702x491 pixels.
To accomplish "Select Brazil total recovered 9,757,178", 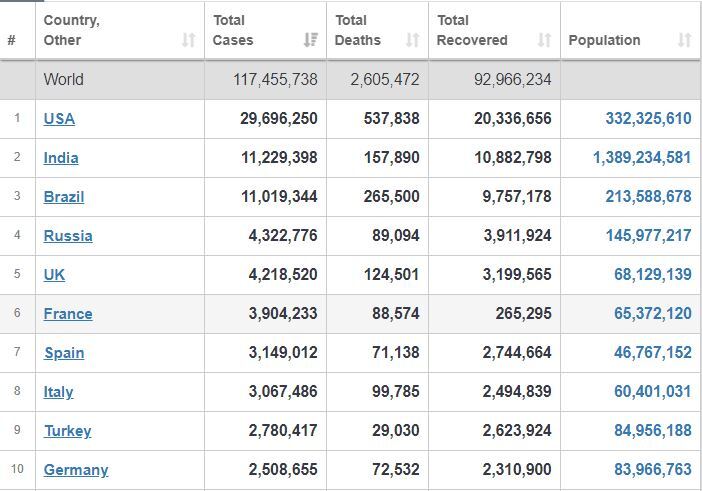I will [517, 196].
